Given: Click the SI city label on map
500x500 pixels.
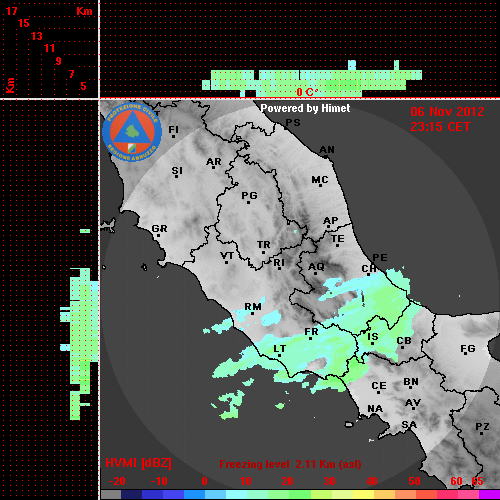Looking at the screenshot, I should (x=177, y=171).
